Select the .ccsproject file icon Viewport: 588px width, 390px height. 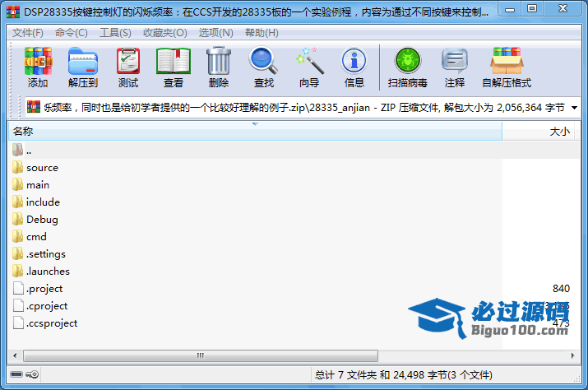point(18,323)
